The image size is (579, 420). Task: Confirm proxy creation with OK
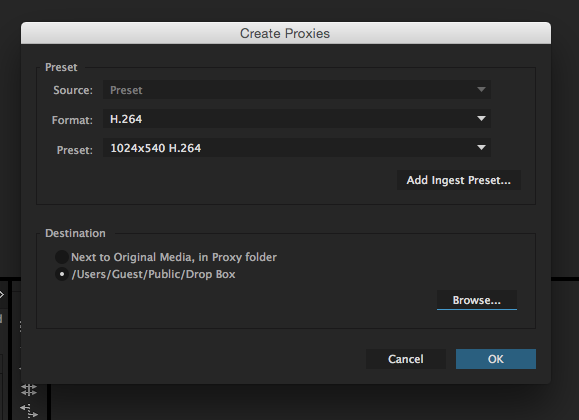[496, 359]
